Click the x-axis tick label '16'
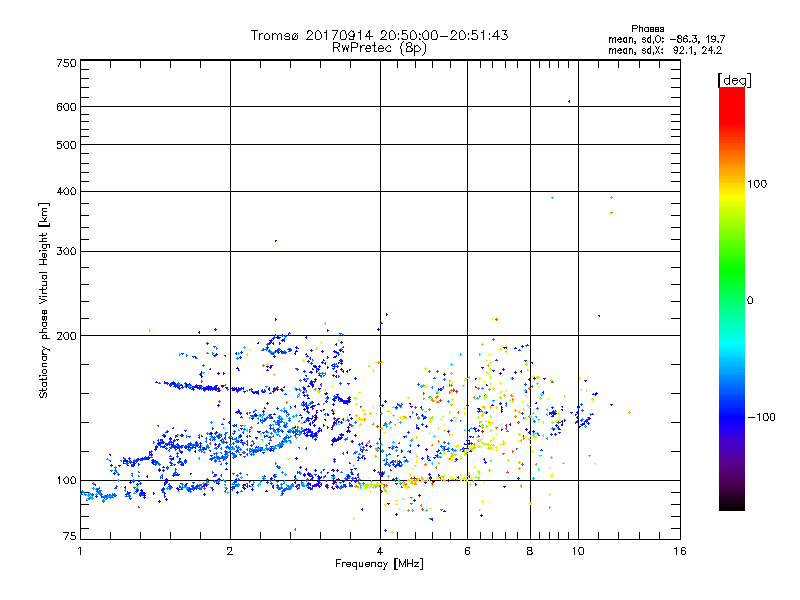800x600 pixels. click(680, 551)
